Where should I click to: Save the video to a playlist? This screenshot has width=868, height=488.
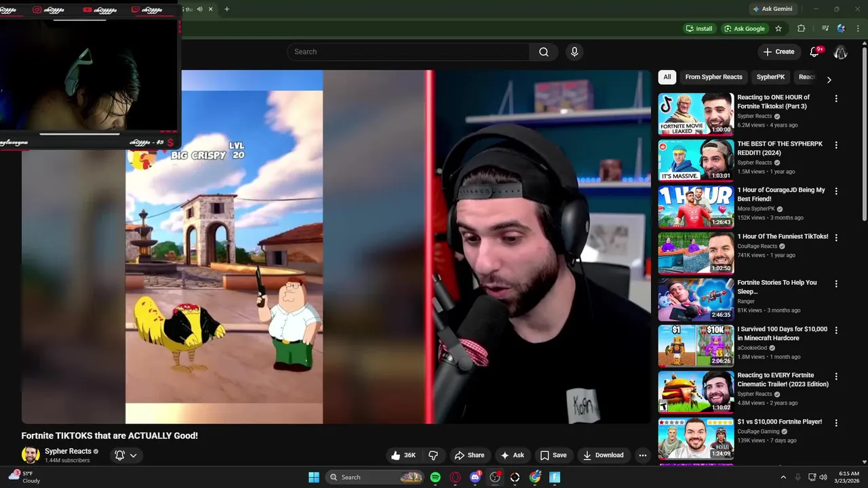[x=553, y=455]
